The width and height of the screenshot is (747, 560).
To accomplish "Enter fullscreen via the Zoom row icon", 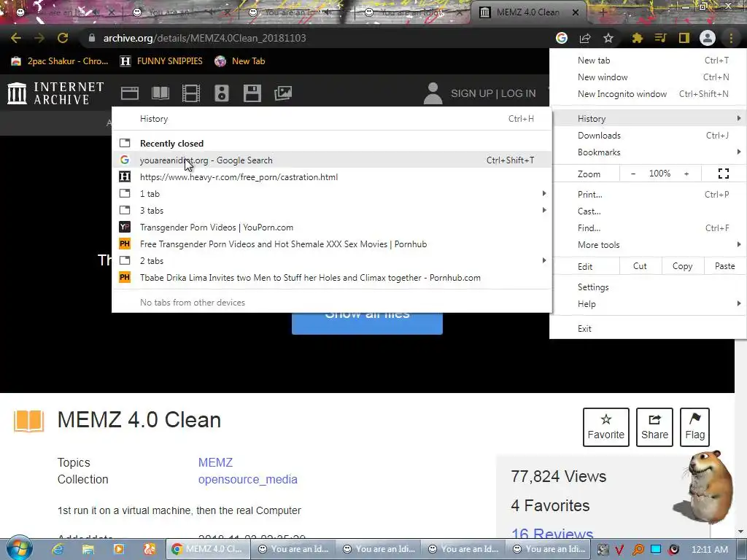I will pos(723,174).
